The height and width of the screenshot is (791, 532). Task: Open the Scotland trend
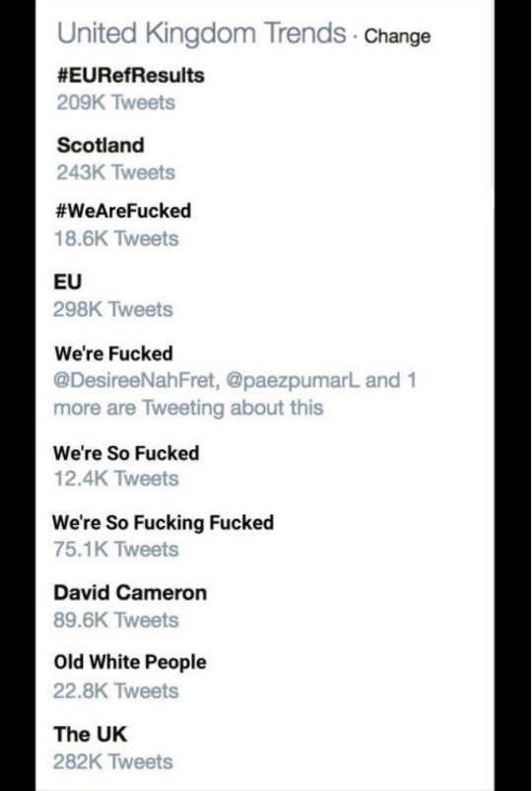[x=100, y=145]
